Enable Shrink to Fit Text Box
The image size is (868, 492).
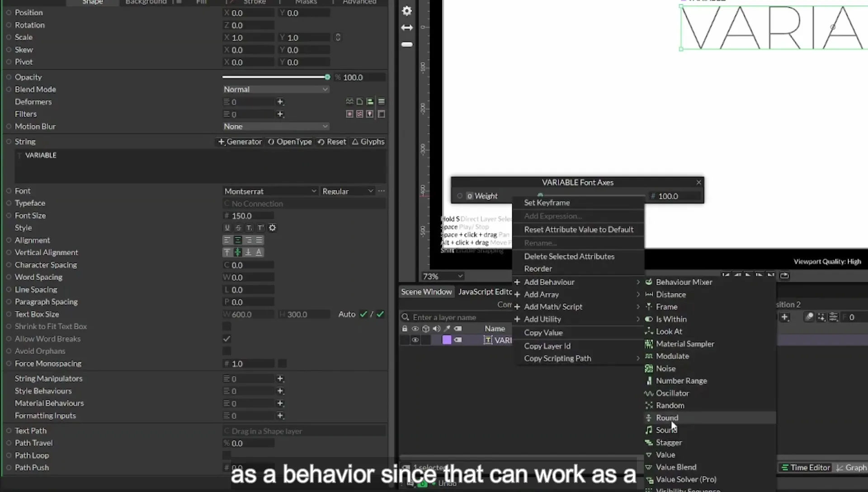coord(227,326)
